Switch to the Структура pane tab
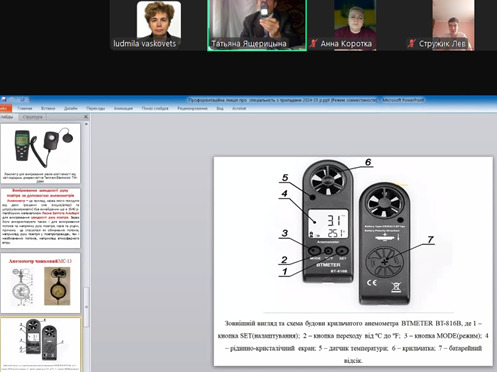Screen dimensions: 497x372 pos(33,117)
